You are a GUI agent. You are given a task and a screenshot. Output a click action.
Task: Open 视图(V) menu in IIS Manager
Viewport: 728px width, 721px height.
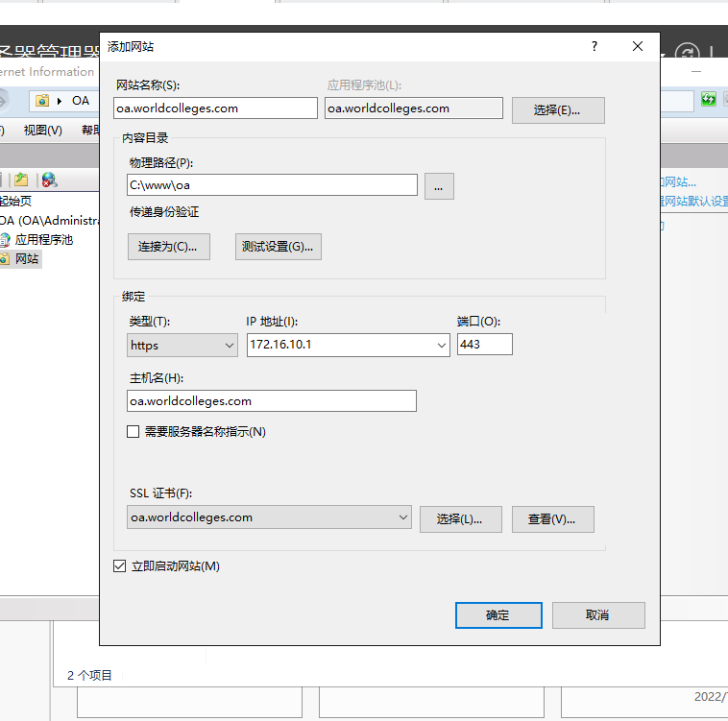coord(42,131)
